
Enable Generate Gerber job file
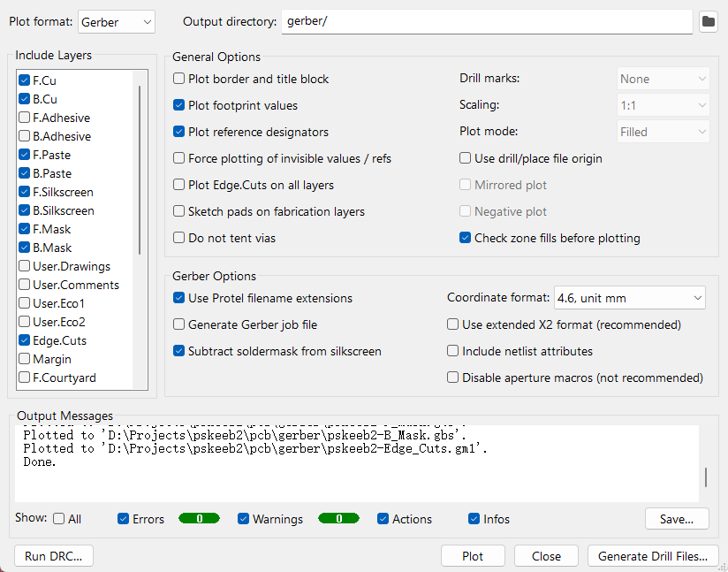coord(178,324)
